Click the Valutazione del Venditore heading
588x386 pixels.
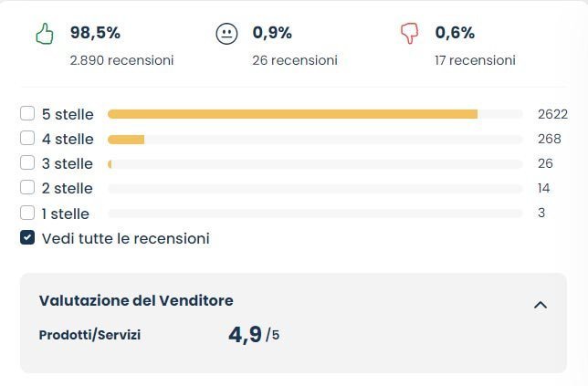136,300
